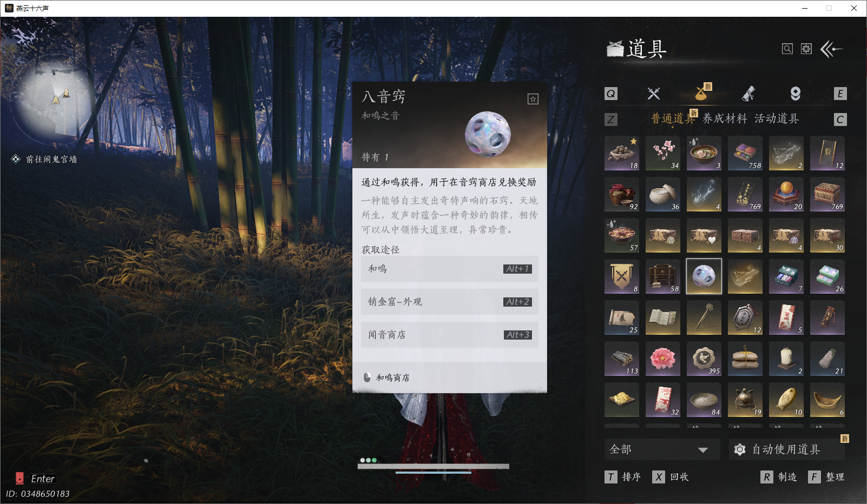
Task: Select the silver bowl item count 84
Action: (x=704, y=400)
